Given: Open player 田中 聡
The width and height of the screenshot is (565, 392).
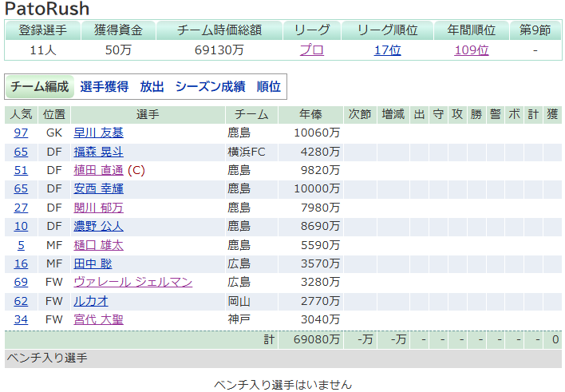Looking at the screenshot, I should pos(93,263).
